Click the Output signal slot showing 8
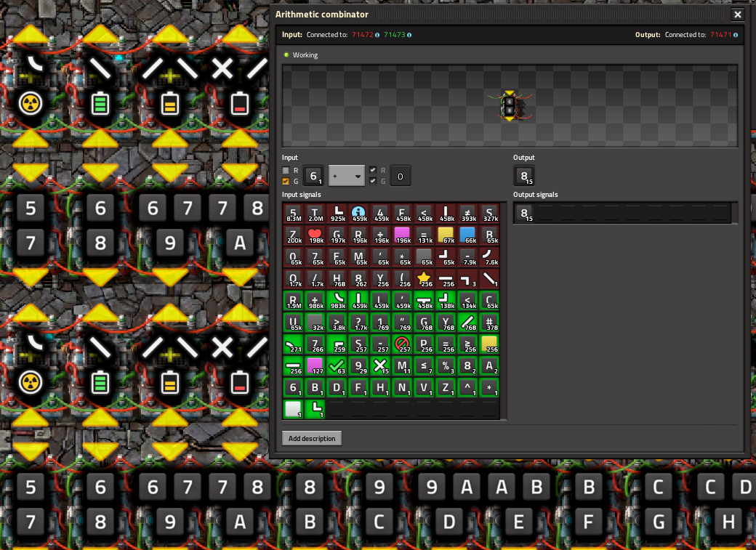 click(524, 176)
